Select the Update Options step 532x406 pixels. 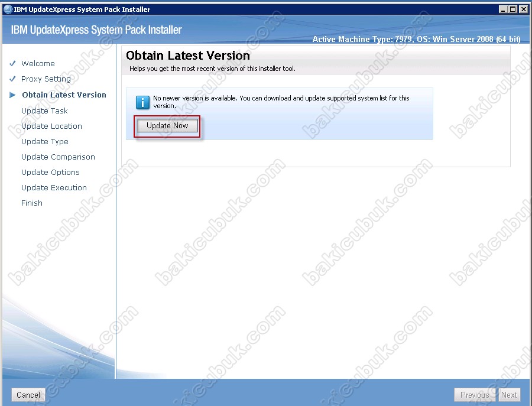[x=50, y=173]
